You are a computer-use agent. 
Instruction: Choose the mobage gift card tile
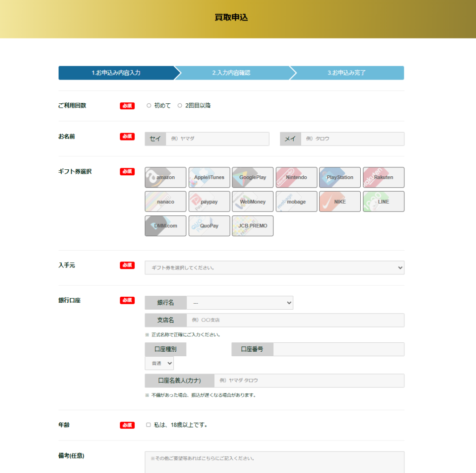[x=296, y=201]
